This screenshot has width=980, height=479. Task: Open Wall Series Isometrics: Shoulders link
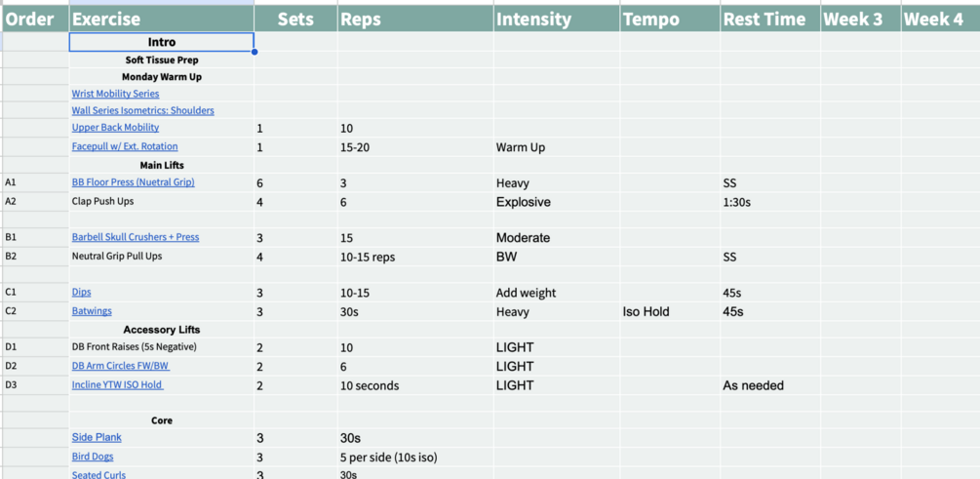click(x=142, y=110)
